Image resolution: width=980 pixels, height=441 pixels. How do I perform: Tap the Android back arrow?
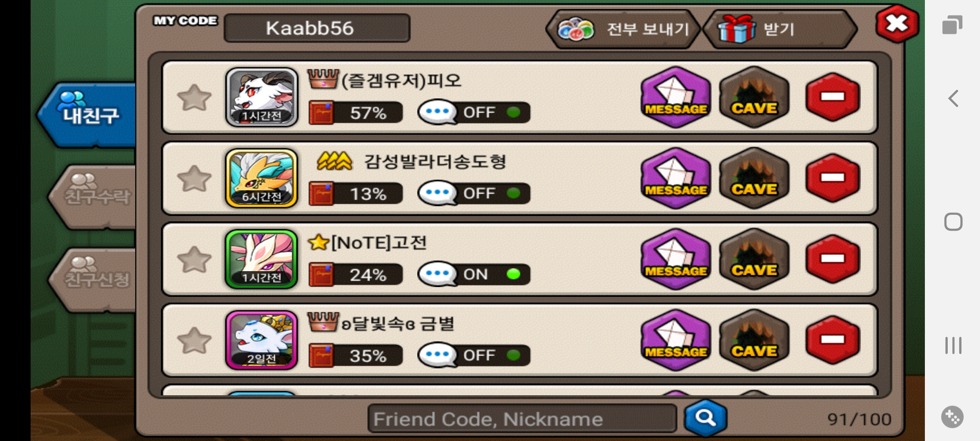coord(953,98)
